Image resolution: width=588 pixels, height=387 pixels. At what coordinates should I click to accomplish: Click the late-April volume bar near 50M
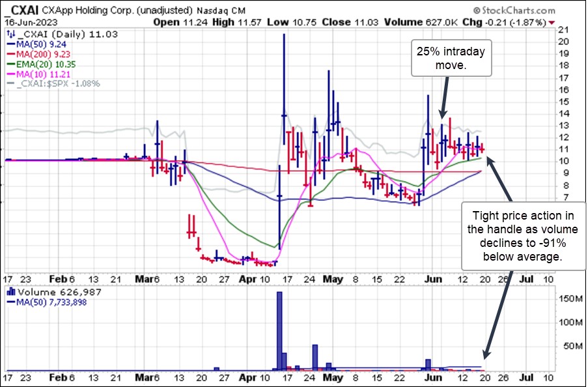point(315,358)
